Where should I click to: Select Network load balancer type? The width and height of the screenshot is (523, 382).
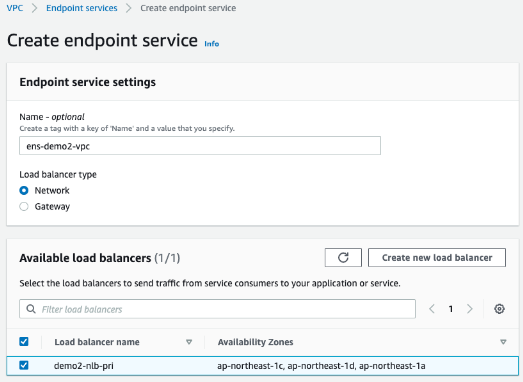(x=24, y=190)
